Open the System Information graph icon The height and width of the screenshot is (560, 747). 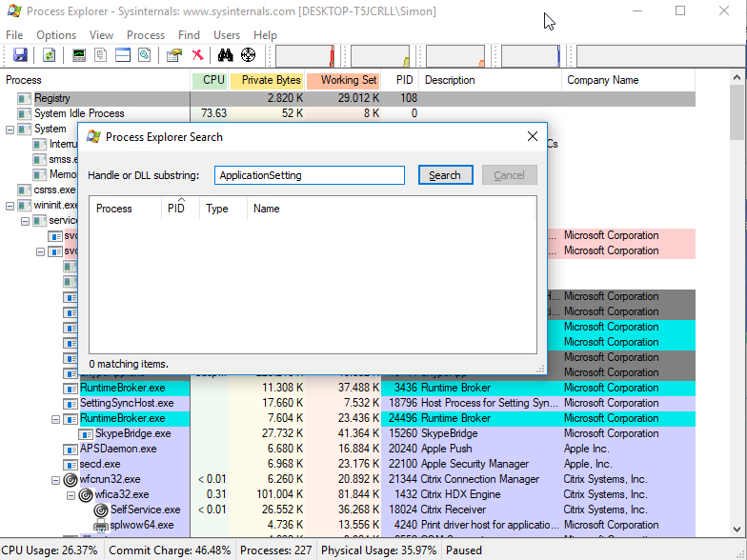[x=78, y=55]
